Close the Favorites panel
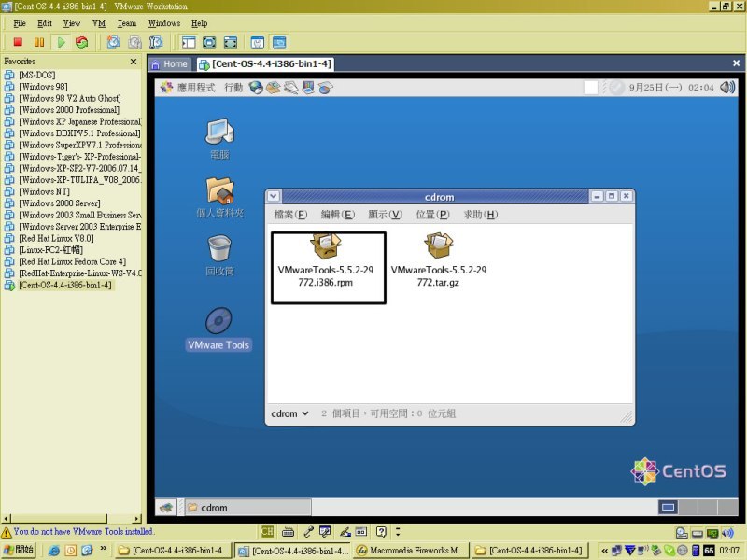 click(x=134, y=62)
